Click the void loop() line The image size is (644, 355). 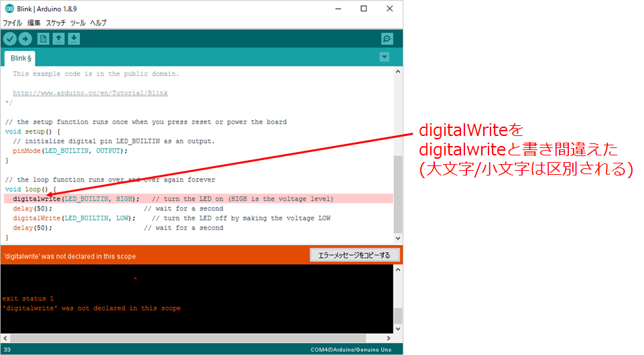pyautogui.click(x=30, y=189)
